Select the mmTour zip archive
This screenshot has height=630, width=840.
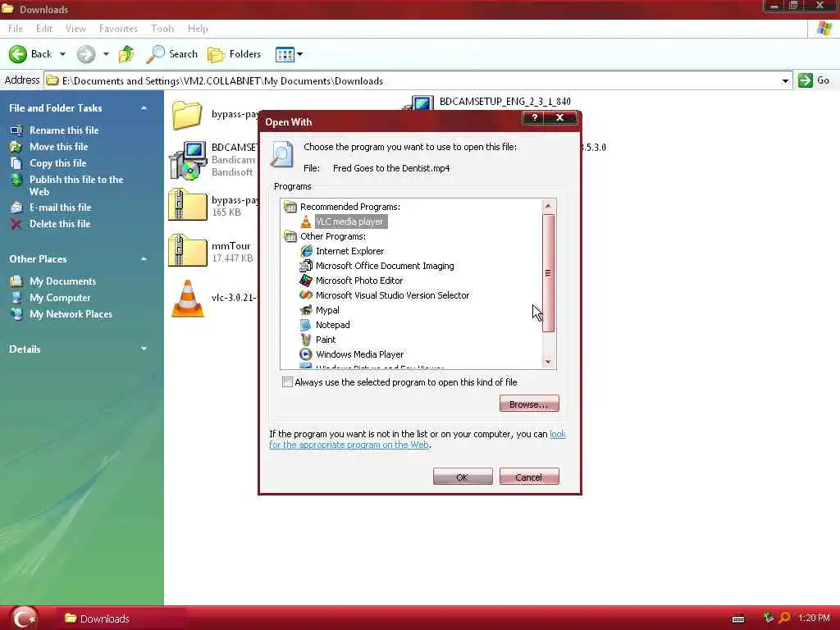point(188,251)
